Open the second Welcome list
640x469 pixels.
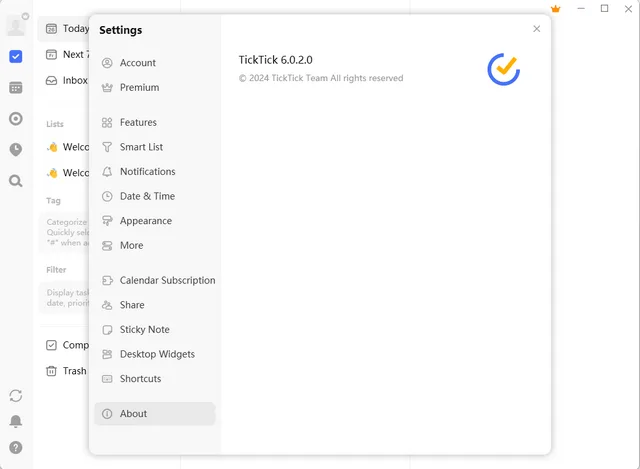(64, 173)
